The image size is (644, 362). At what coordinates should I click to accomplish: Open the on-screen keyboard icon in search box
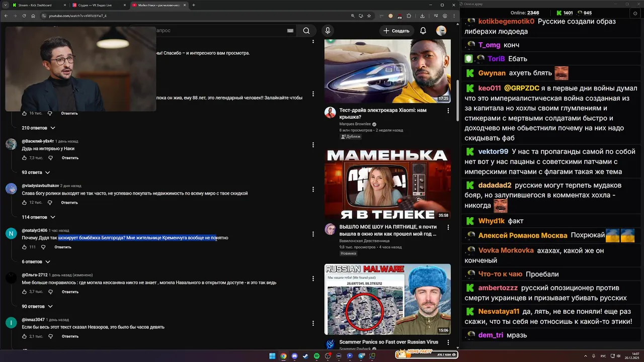click(x=290, y=31)
